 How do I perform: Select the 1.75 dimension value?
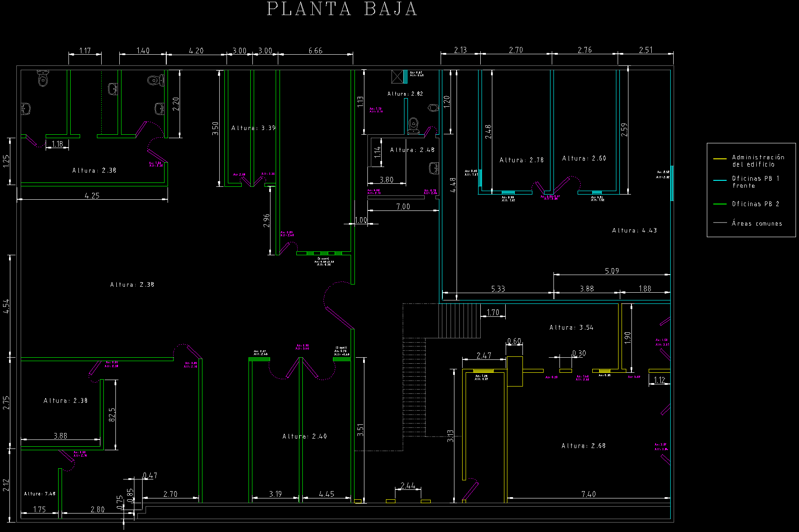39,509
